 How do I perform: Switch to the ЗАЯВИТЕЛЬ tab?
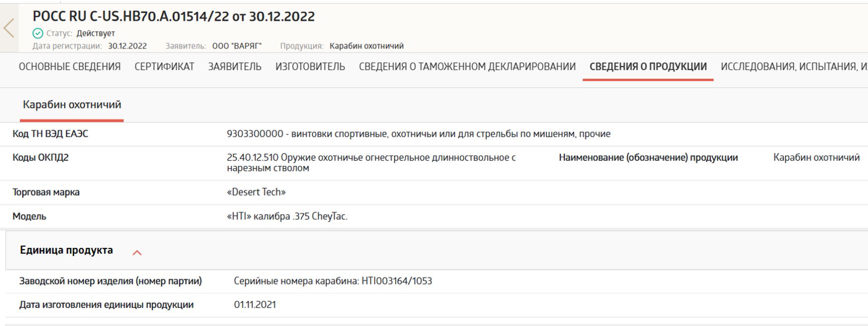point(235,66)
